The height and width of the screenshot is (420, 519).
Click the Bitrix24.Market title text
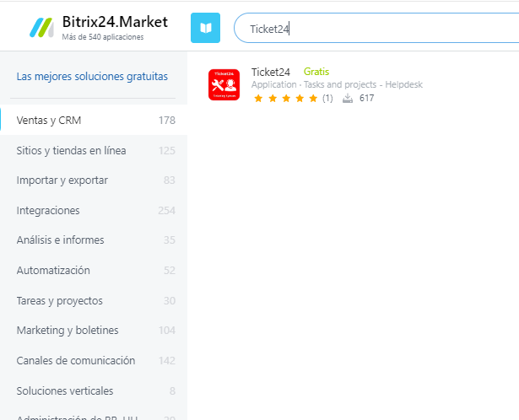click(115, 22)
